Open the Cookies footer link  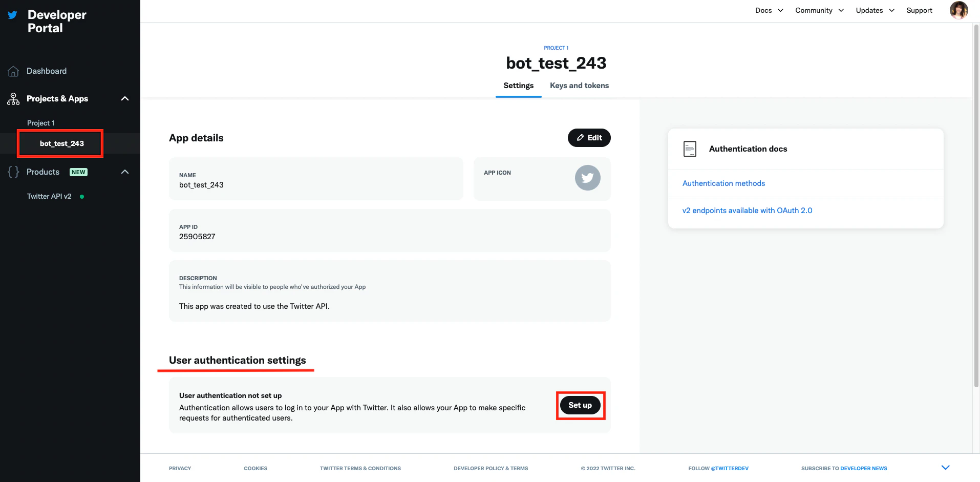(255, 468)
